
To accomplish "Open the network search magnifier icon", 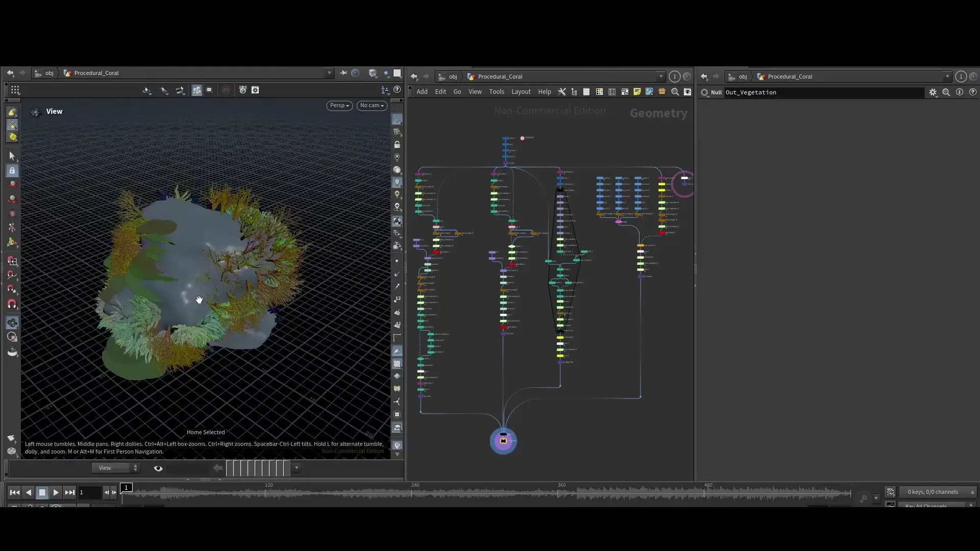I will tap(675, 92).
